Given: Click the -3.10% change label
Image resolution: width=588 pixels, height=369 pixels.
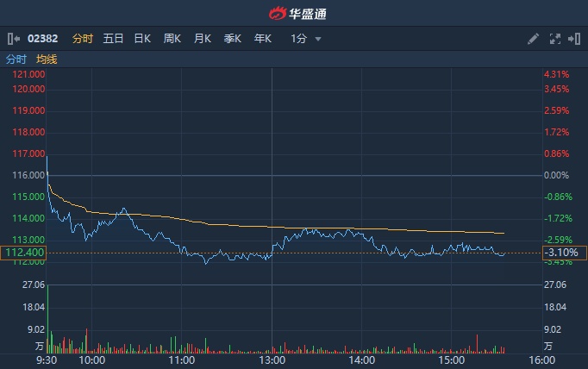Looking at the screenshot, I should [563, 253].
